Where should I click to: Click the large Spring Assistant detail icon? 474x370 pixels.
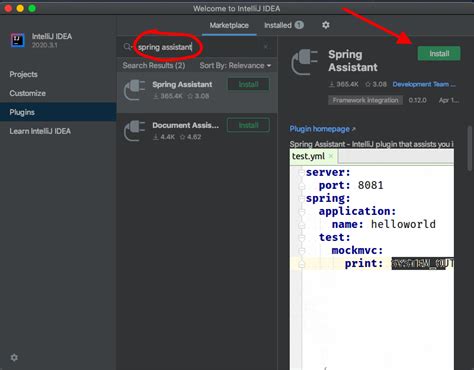(305, 62)
